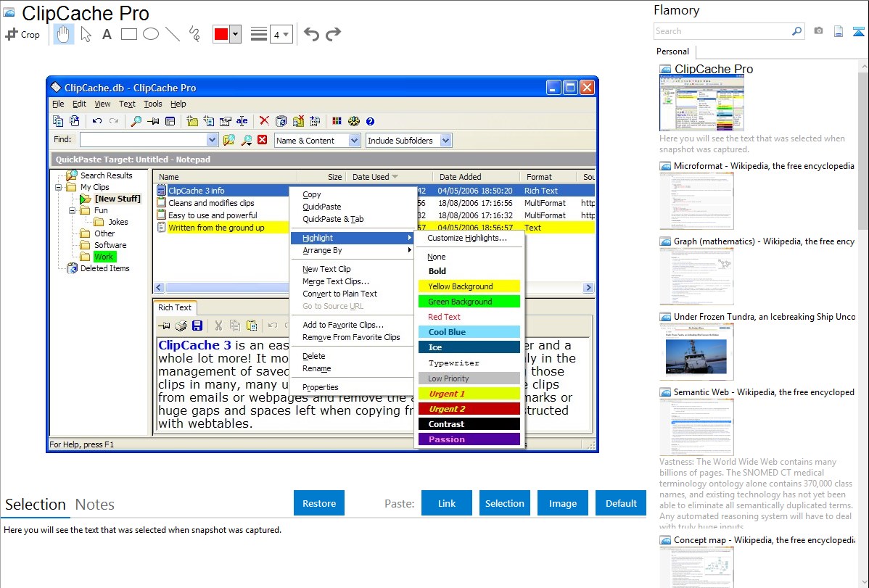Select the straight line drawing tool
Image resolution: width=869 pixels, height=588 pixels.
coord(173,34)
